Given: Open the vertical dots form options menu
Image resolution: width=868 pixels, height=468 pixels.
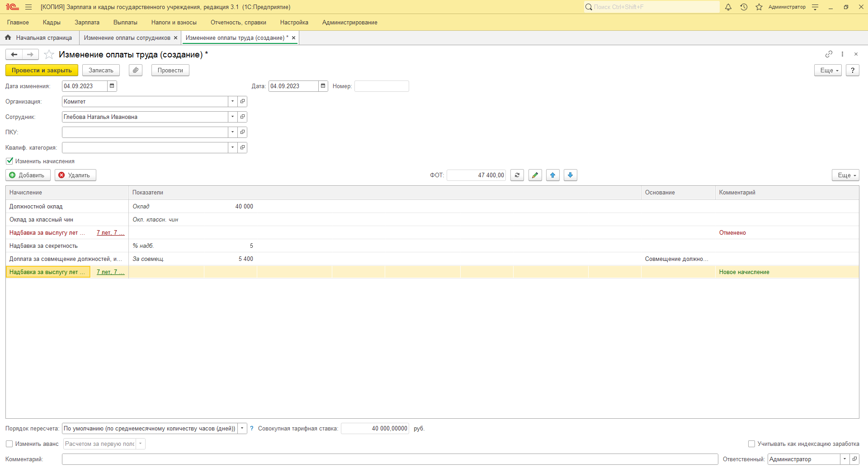Looking at the screenshot, I should [842, 54].
